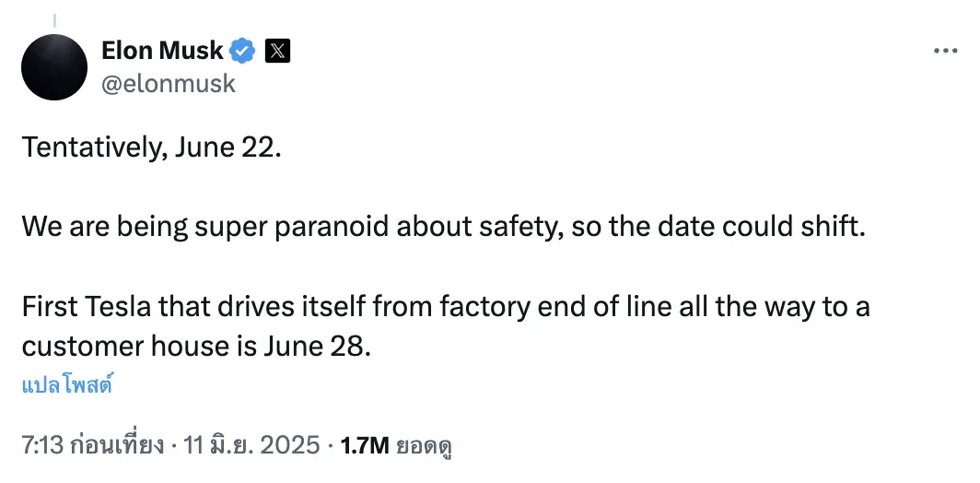
Task: Open Elon Musk's round profile avatar
Action: (54, 67)
